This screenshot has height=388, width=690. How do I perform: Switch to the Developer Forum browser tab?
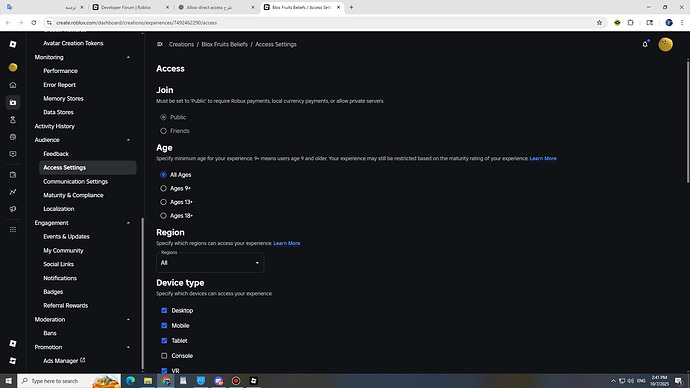coord(130,7)
